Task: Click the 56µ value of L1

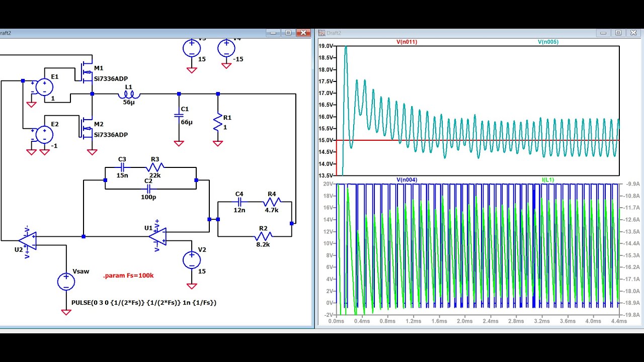Action: coord(129,102)
